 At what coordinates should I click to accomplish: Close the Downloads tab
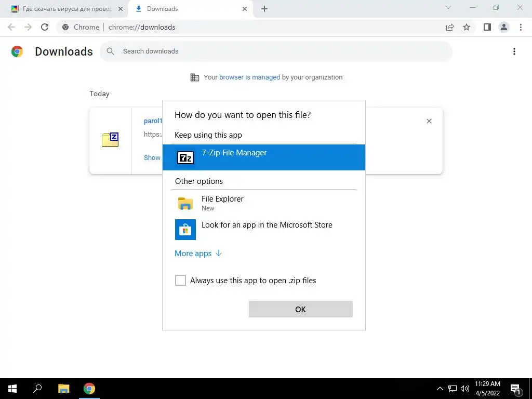click(245, 9)
